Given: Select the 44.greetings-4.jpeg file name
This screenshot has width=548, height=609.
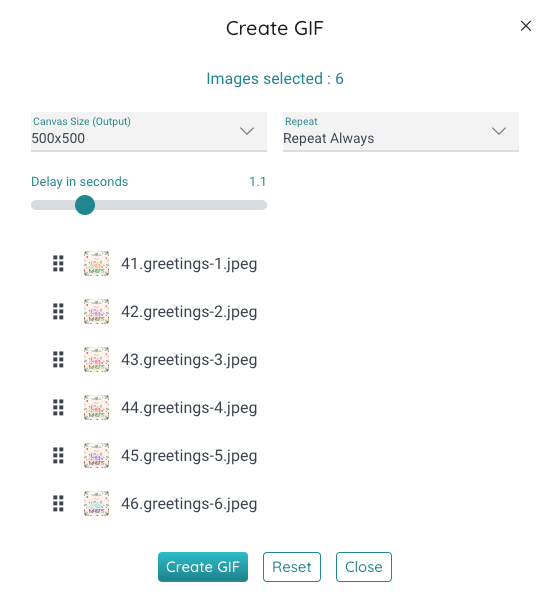Looking at the screenshot, I should pos(189,408).
